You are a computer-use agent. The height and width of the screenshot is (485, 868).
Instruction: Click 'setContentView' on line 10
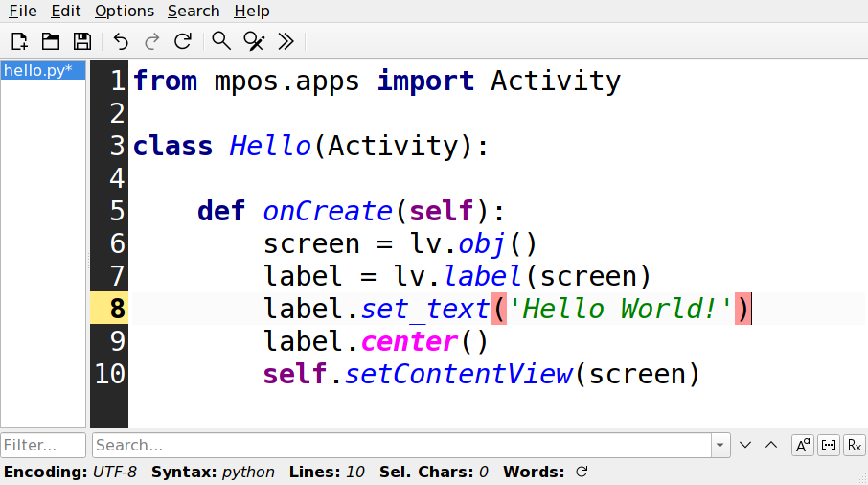tap(458, 374)
